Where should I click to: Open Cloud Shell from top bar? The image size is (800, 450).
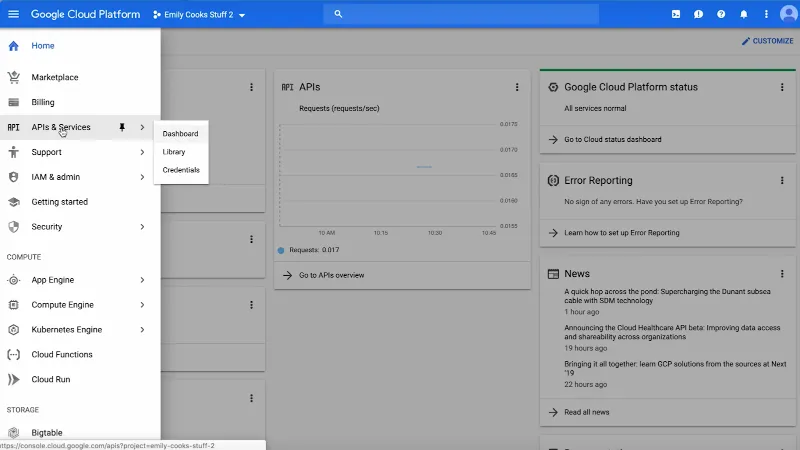click(x=677, y=14)
